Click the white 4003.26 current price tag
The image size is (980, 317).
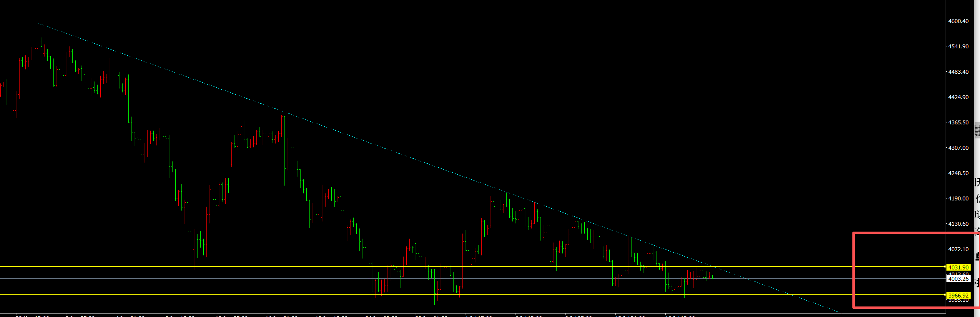coord(959,278)
